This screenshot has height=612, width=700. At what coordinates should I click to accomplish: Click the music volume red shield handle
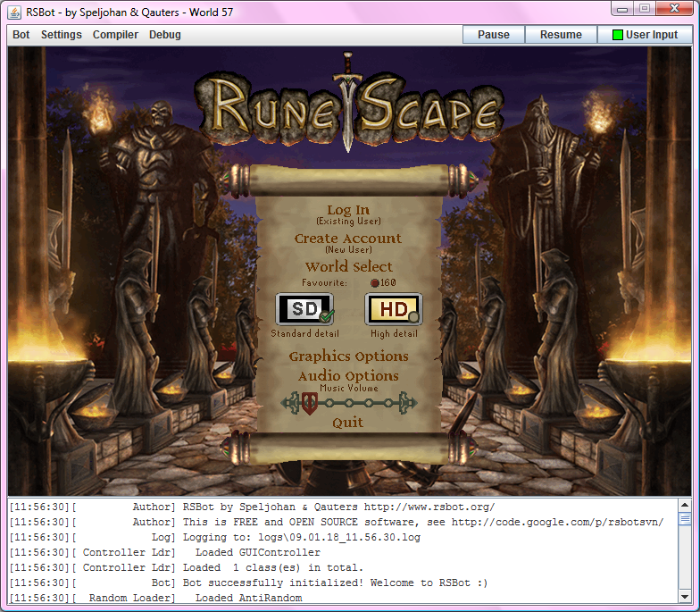coord(310,403)
